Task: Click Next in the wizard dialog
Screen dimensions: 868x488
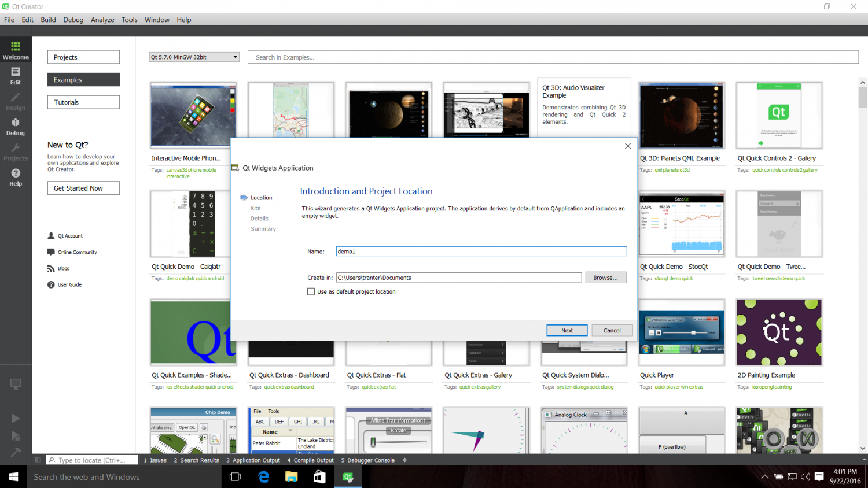Action: (x=567, y=330)
